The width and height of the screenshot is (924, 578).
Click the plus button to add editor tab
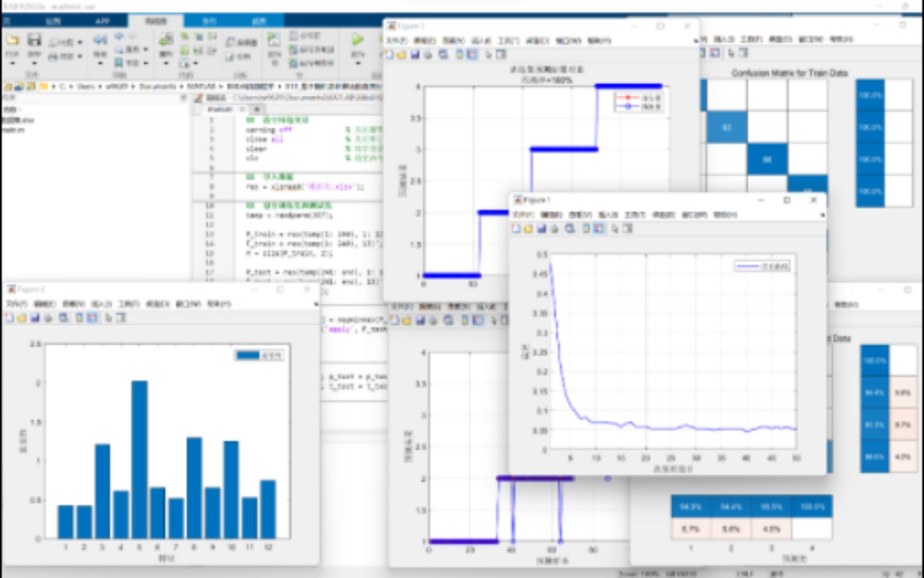(x=257, y=109)
